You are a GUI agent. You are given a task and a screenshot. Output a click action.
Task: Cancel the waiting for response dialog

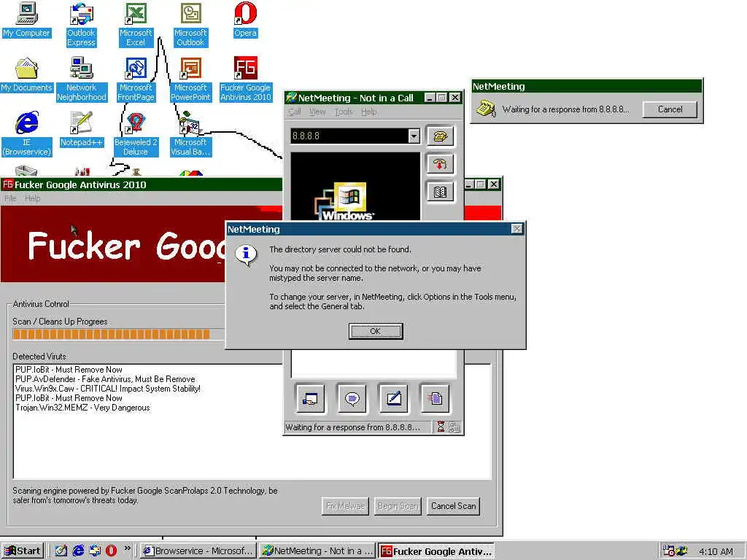(x=670, y=109)
